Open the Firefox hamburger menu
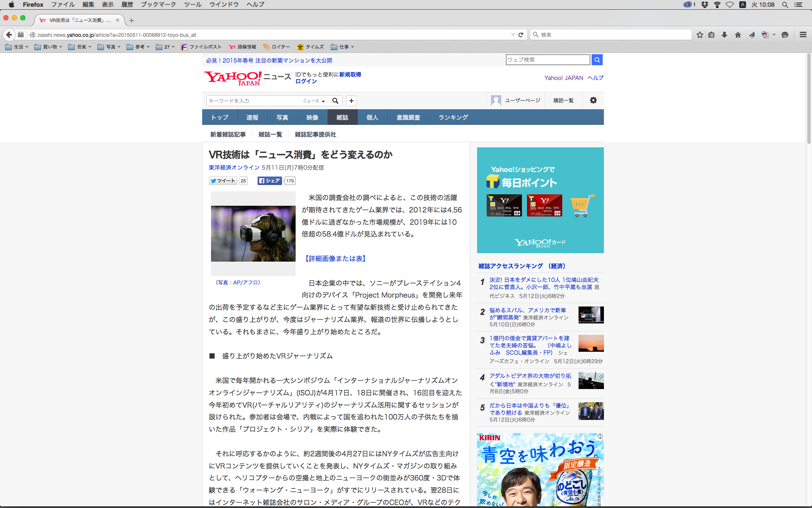The height and width of the screenshot is (508, 812). (x=803, y=35)
